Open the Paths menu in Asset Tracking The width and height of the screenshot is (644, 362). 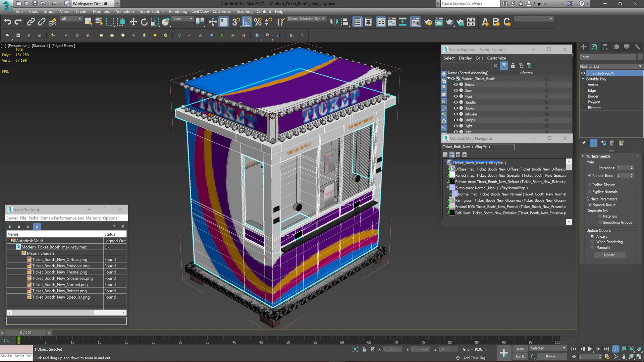pyautogui.click(x=33, y=218)
